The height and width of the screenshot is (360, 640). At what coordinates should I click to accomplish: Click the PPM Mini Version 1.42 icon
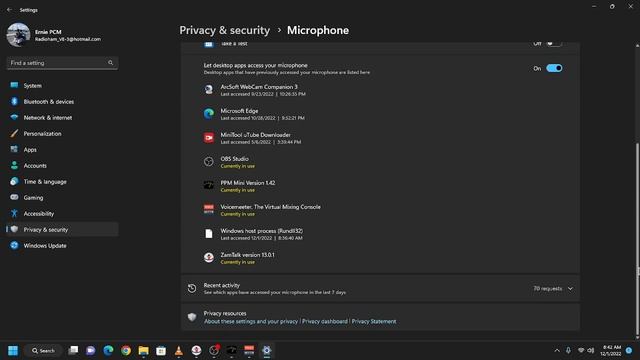tap(209, 185)
